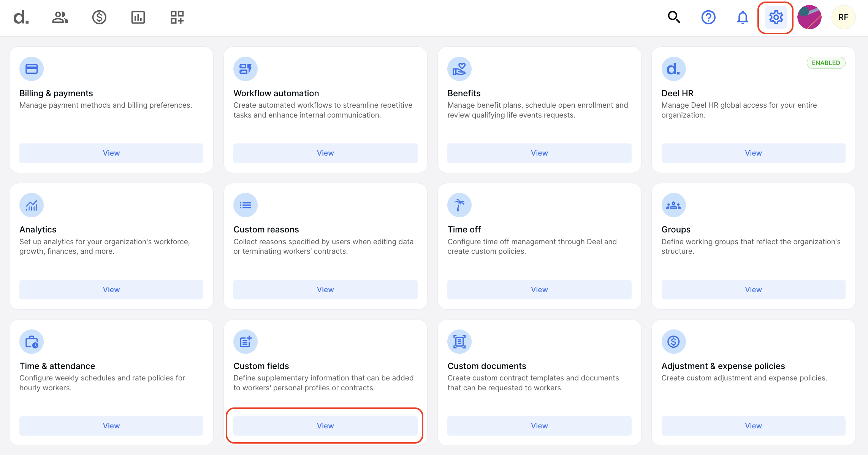Image resolution: width=868 pixels, height=455 pixels.
Task: Click the Deel logo in the top navigation
Action: [22, 17]
